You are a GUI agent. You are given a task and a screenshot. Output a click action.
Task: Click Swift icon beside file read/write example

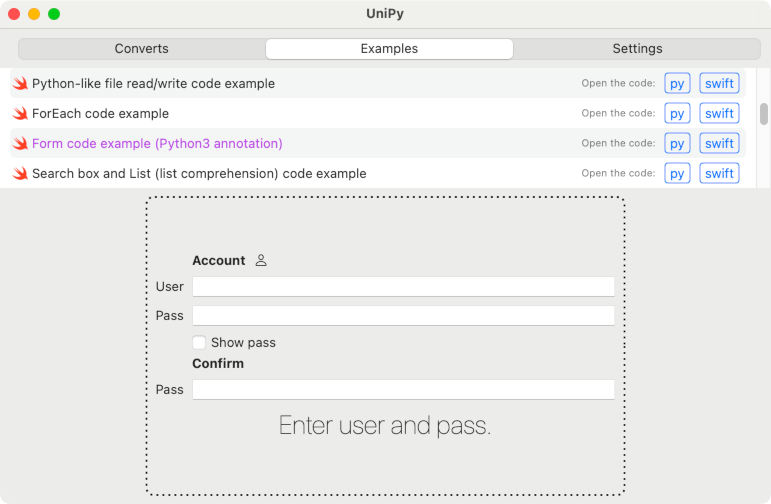point(20,84)
